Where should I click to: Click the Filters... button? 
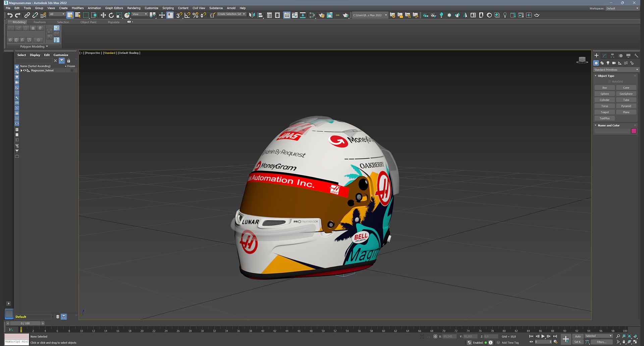[601, 342]
